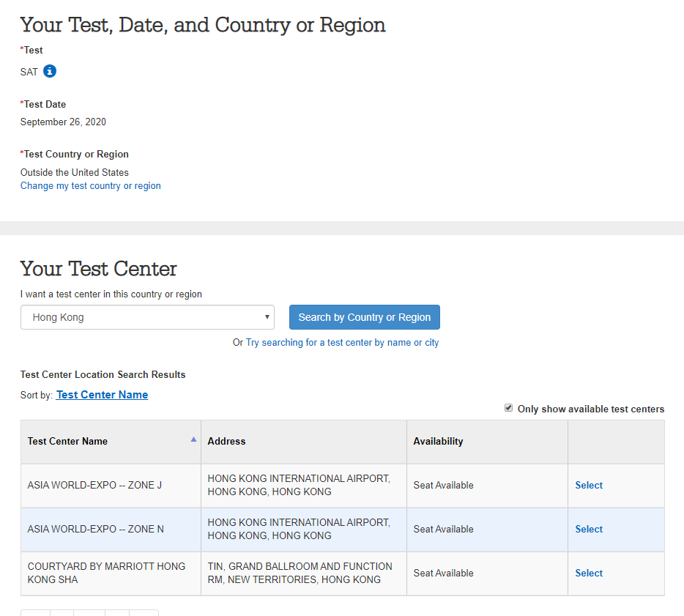684x616 pixels.
Task: Open Change my test country or region link
Action: pos(91,186)
